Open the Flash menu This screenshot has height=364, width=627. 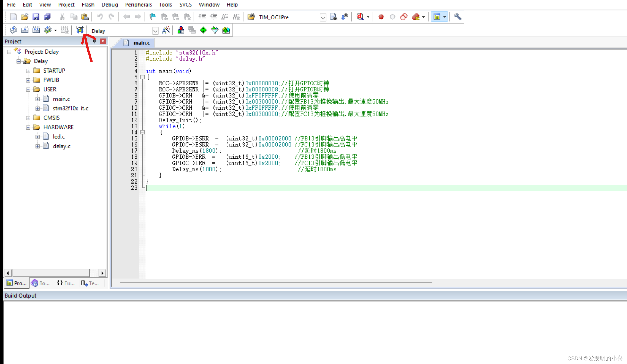click(88, 5)
